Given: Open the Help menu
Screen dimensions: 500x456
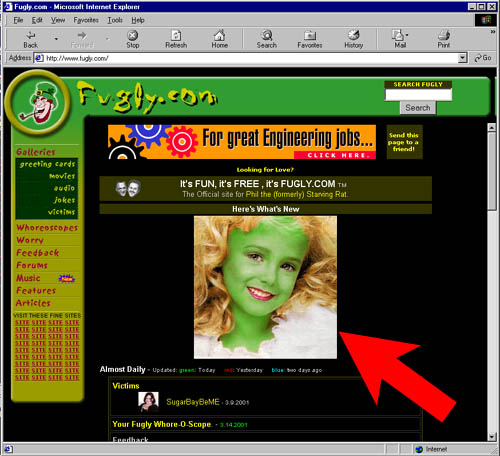Looking at the screenshot, I should (x=138, y=20).
